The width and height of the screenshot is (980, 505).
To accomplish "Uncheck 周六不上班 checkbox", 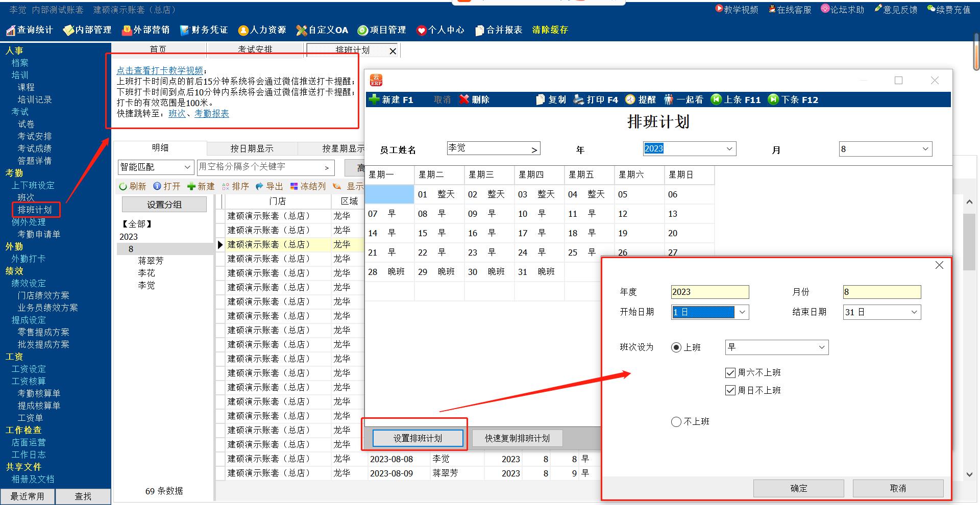I will [x=730, y=373].
